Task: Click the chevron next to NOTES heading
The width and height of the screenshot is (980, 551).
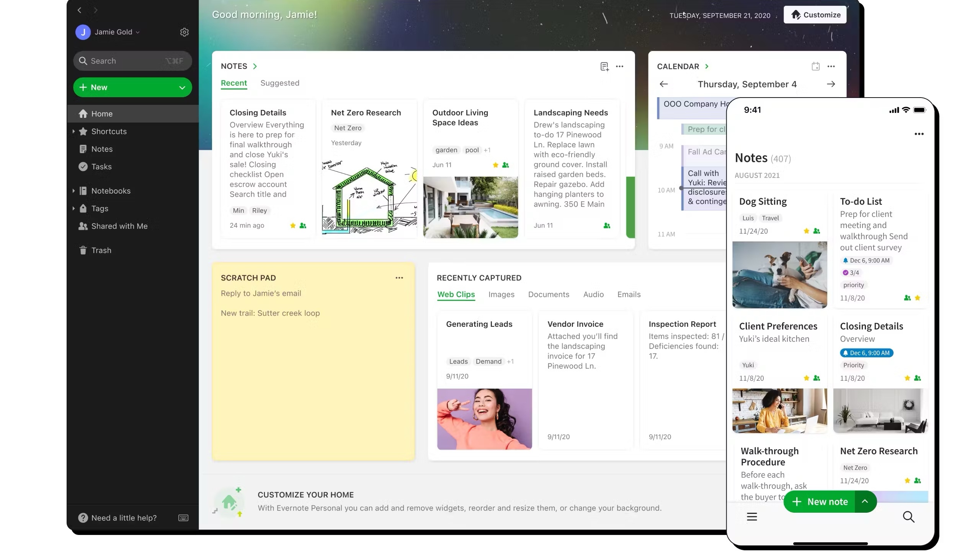Action: click(x=255, y=67)
